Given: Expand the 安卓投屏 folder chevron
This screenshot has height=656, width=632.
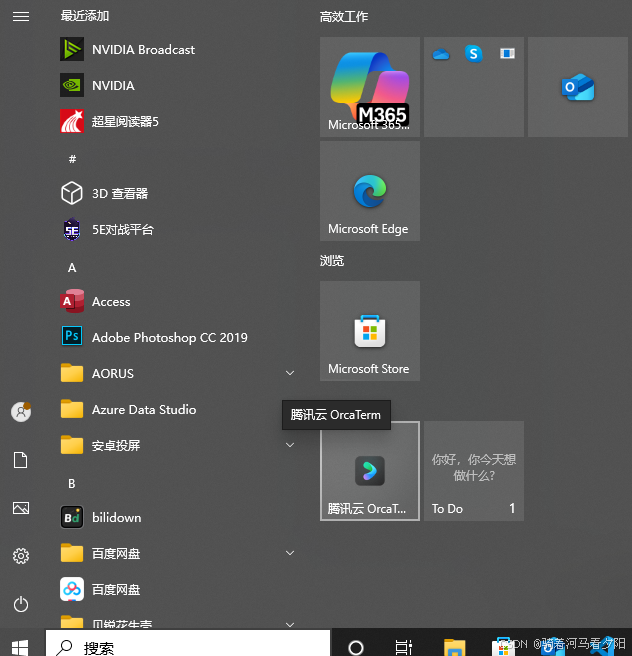Looking at the screenshot, I should tap(290, 445).
